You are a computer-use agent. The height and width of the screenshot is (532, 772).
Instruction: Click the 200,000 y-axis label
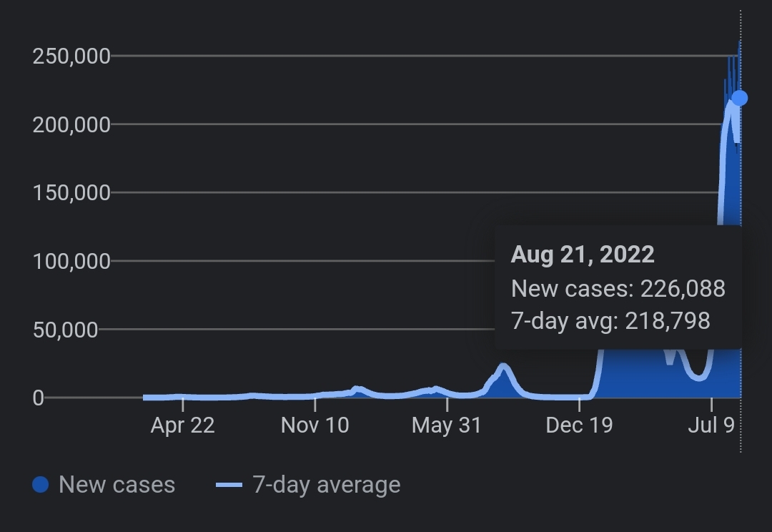coord(71,124)
